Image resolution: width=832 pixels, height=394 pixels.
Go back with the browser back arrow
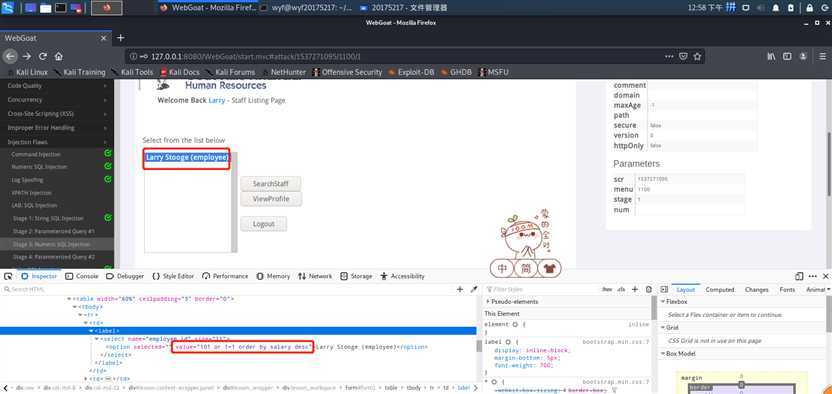point(11,56)
